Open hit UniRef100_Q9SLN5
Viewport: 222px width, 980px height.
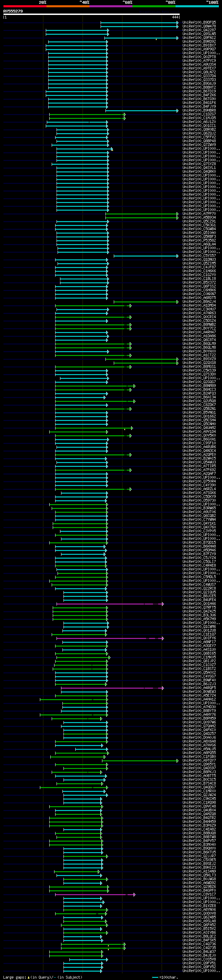click(x=199, y=34)
